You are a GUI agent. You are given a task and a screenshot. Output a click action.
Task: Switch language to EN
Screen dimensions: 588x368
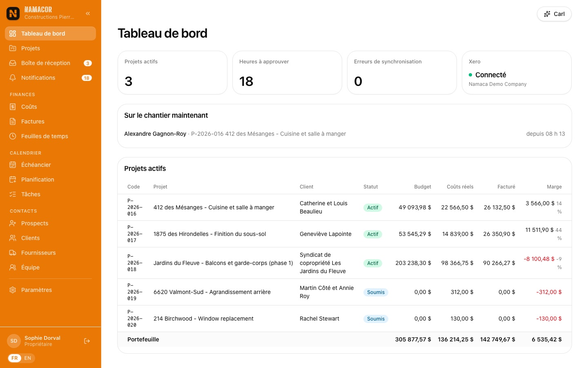point(28,358)
